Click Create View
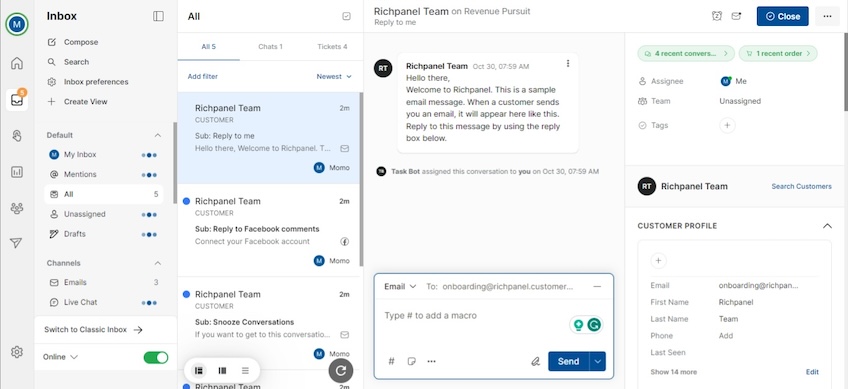Image resolution: width=848 pixels, height=389 pixels. click(85, 102)
